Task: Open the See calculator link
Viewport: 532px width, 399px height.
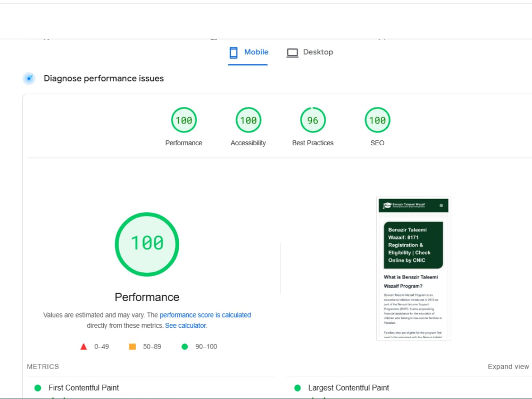Action: pyautogui.click(x=185, y=326)
